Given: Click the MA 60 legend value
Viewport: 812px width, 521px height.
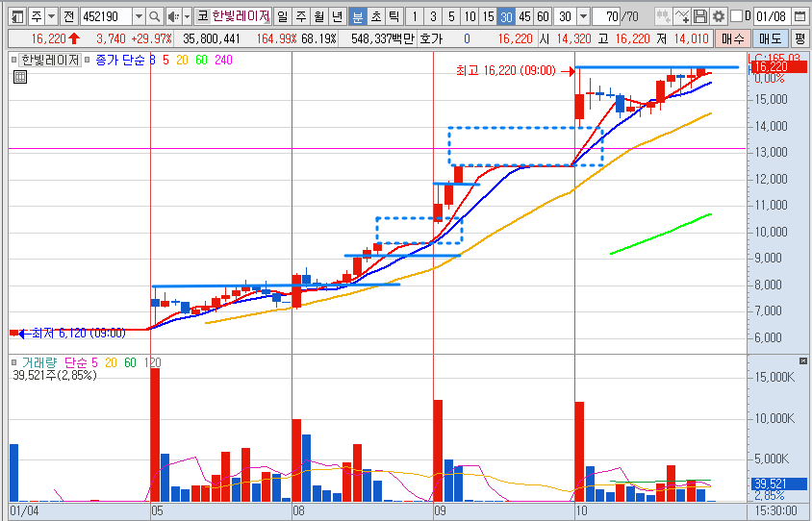Looking at the screenshot, I should tap(201, 60).
